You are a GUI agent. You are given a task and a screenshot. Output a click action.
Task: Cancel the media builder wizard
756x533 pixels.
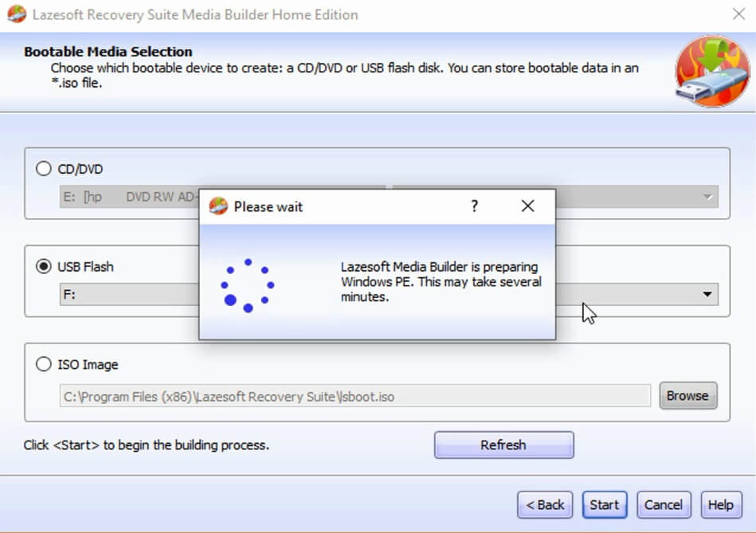coord(664,504)
